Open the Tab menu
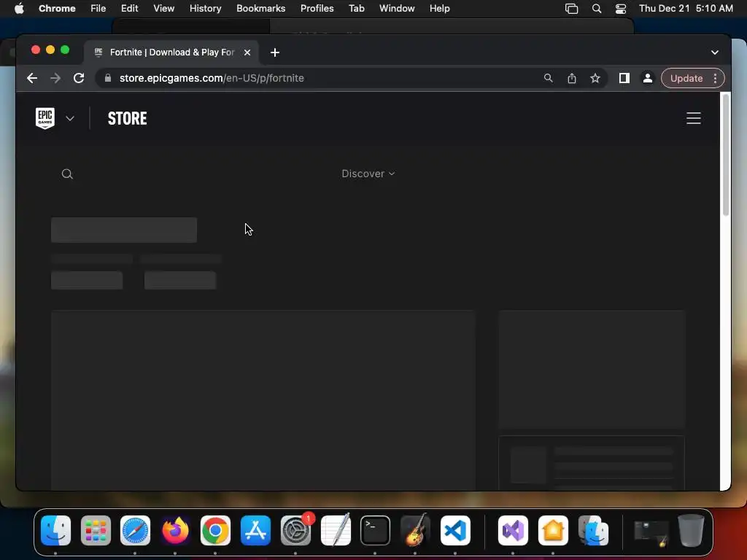Viewport: 747px width, 560px height. click(x=356, y=8)
